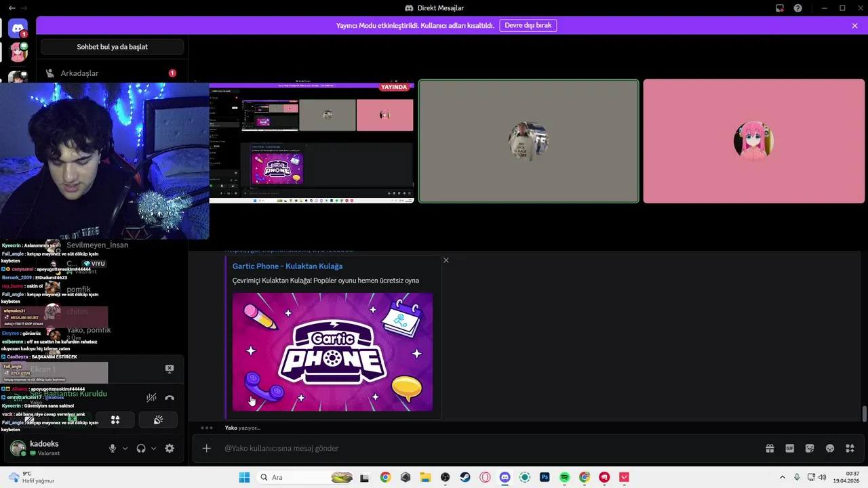The image size is (868, 488).
Task: Open the emoji picker
Action: coord(830,448)
